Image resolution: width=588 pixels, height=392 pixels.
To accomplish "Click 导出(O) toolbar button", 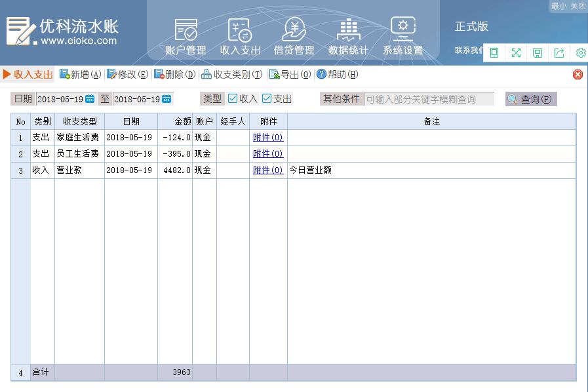I will click(x=290, y=74).
